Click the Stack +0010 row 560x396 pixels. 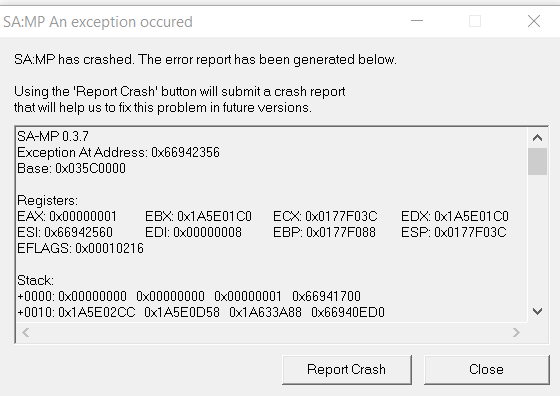[x=201, y=312]
